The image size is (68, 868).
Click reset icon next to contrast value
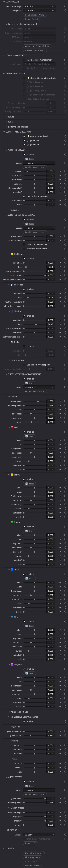pyautogui.click(x=65, y=171)
